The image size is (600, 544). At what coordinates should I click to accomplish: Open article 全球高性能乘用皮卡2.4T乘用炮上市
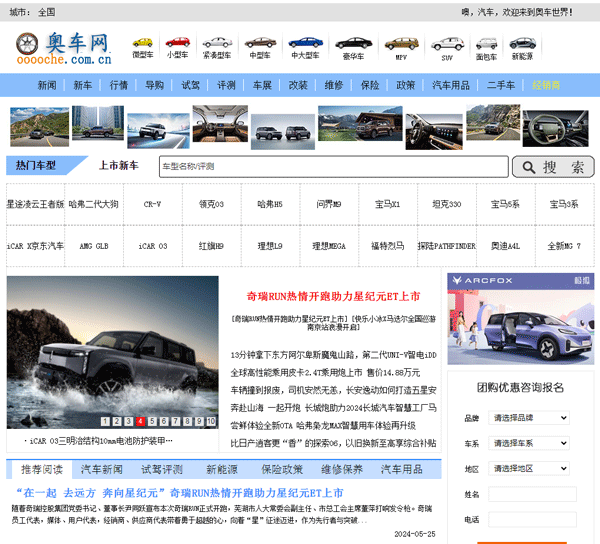325,373
